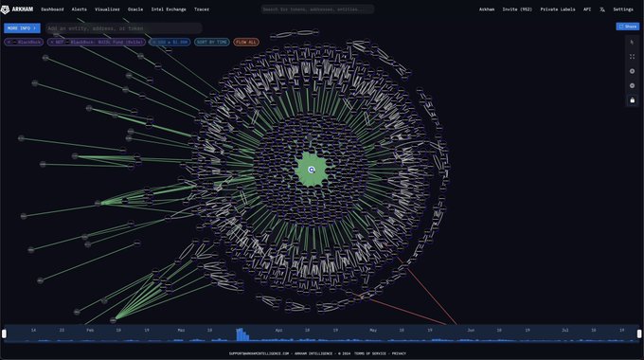Open the API link

[587, 9]
